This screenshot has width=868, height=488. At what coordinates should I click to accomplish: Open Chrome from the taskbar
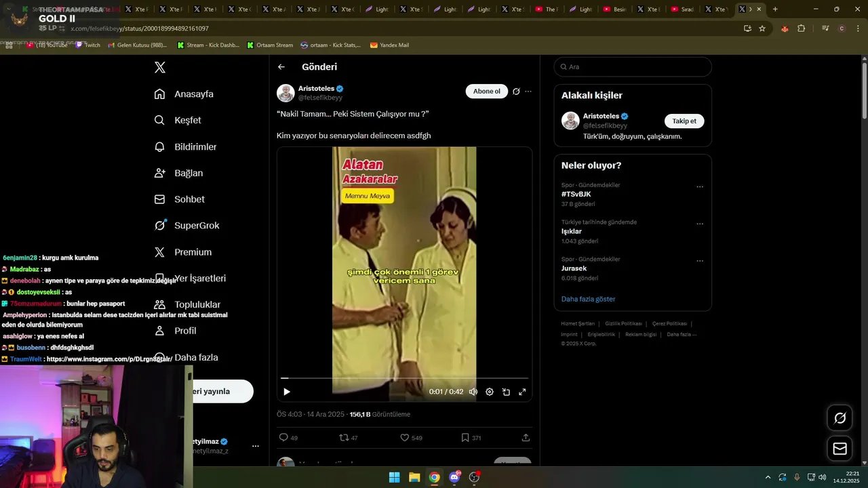[434, 477]
